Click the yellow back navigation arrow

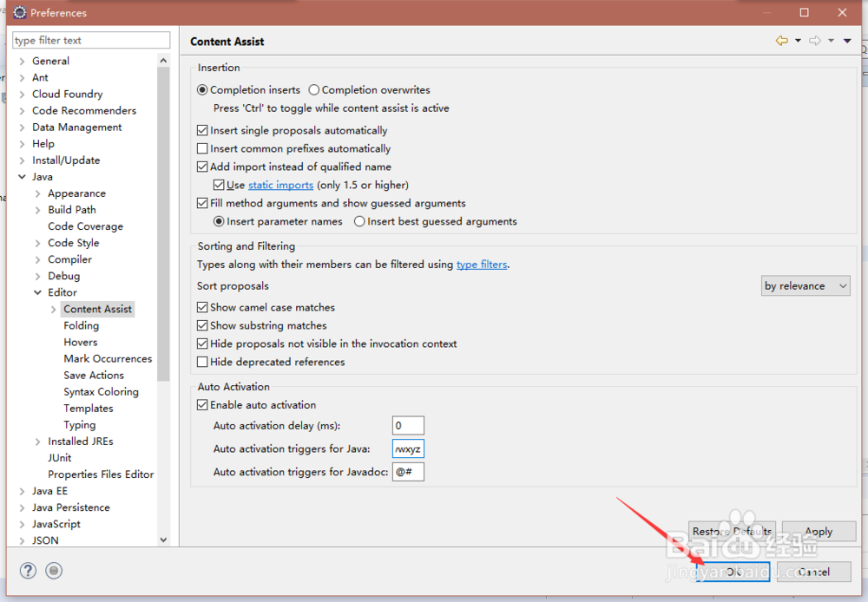[x=782, y=41]
